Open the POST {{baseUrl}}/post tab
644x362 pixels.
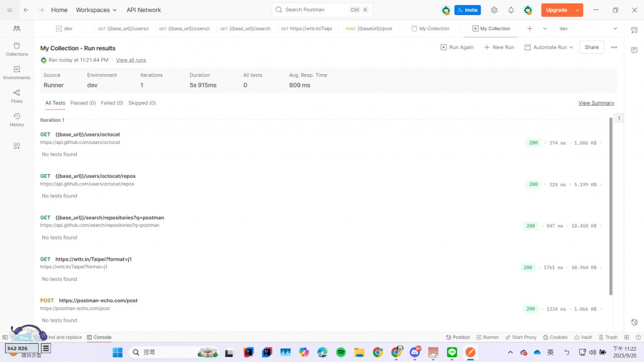coord(369,28)
